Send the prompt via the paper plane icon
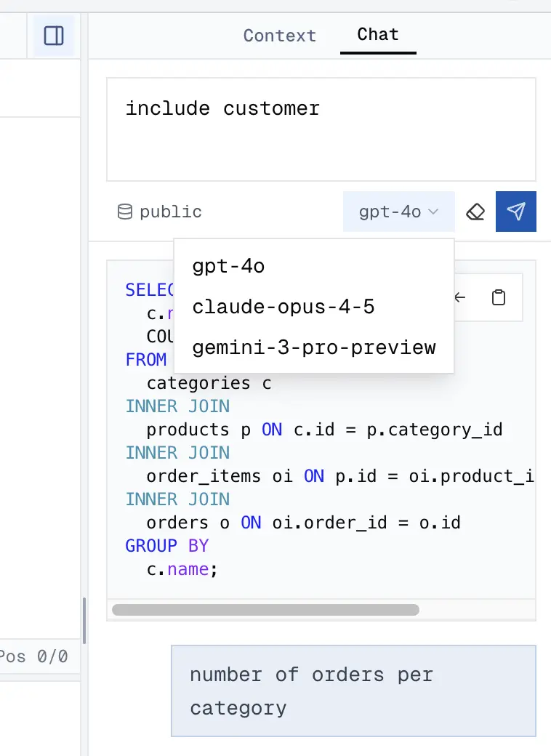 point(516,212)
